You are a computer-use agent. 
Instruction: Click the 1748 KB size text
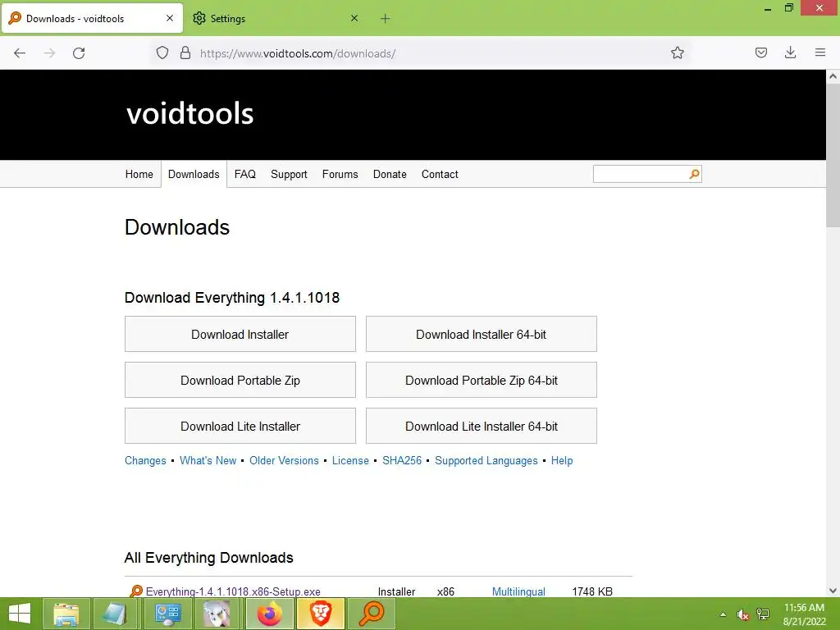(592, 591)
